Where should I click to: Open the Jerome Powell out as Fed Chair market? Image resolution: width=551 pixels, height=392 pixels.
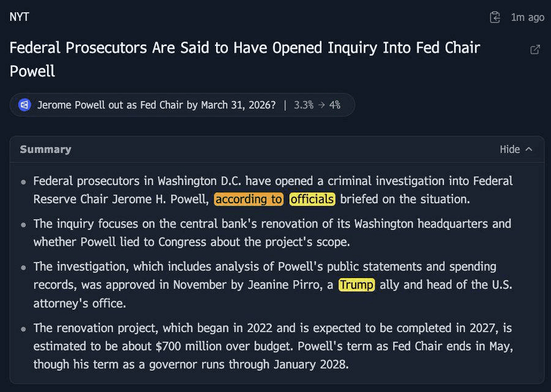tap(156, 105)
